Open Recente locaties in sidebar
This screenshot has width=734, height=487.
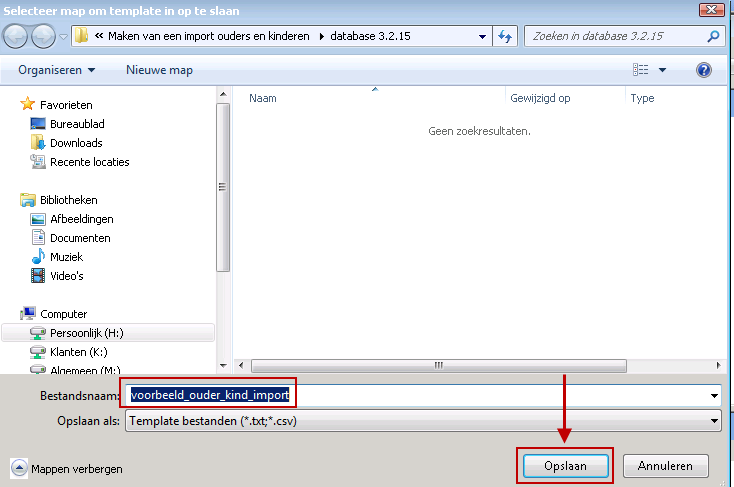pyautogui.click(x=89, y=162)
